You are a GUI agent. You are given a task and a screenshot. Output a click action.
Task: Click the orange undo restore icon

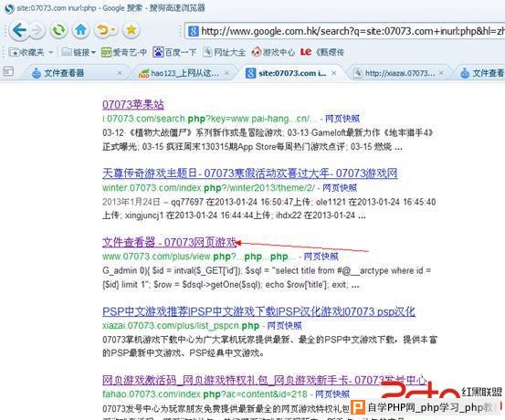point(103,30)
